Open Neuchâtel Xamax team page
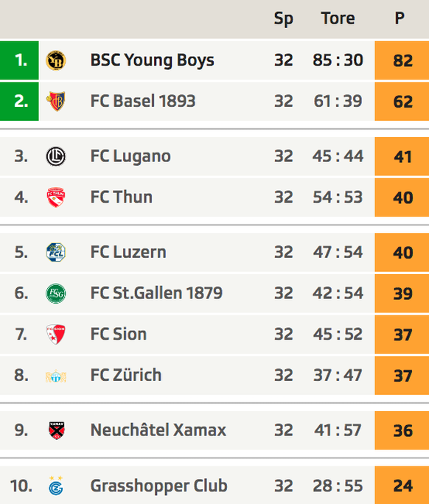429x504 pixels. (158, 430)
